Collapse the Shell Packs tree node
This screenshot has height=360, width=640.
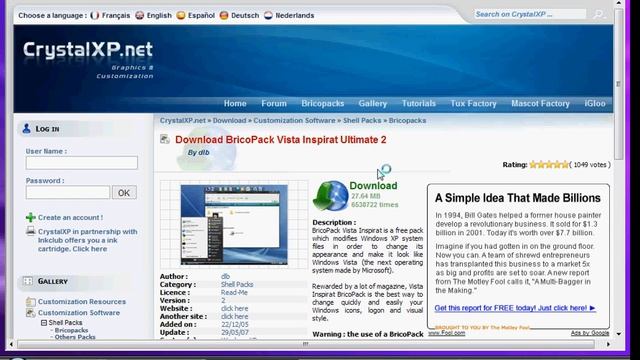(44, 323)
